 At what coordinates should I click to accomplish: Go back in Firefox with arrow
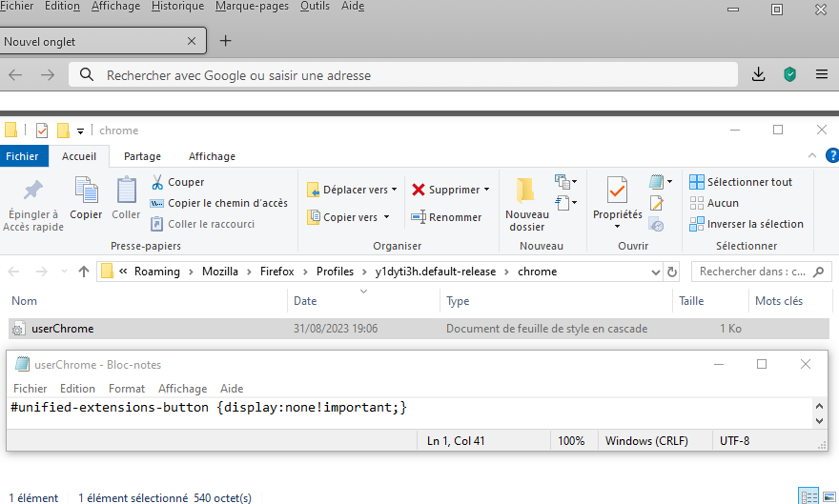[15, 75]
